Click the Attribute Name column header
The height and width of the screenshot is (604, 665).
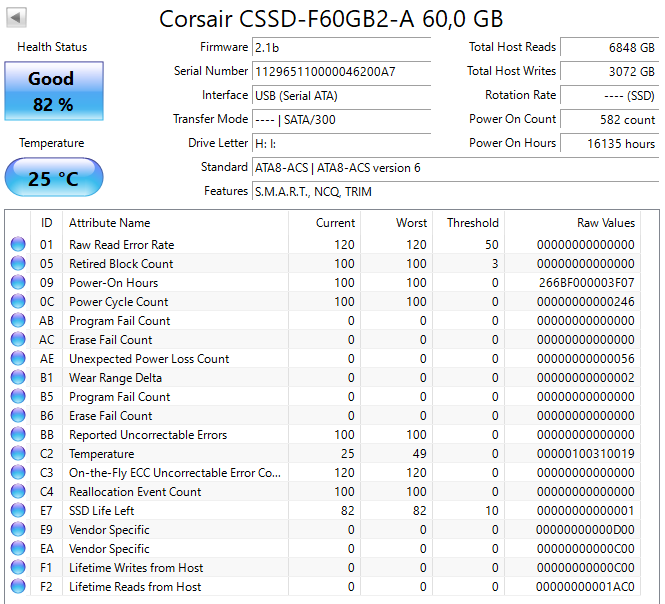[x=109, y=223]
